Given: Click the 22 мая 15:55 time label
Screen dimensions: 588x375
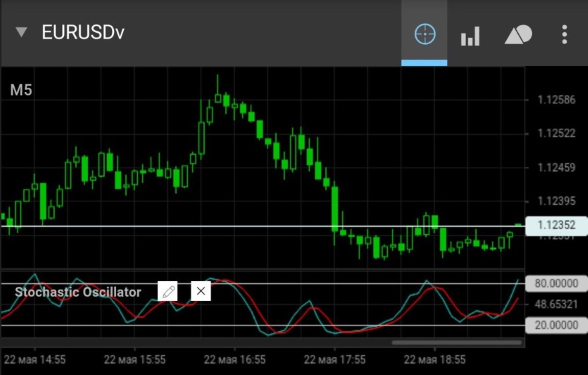Looking at the screenshot, I should coord(135,360).
